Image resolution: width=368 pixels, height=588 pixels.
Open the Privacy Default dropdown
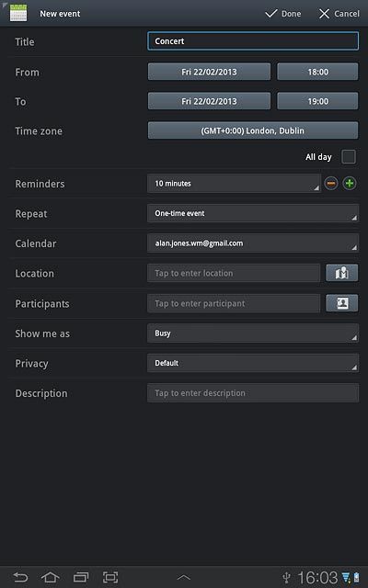pos(253,363)
